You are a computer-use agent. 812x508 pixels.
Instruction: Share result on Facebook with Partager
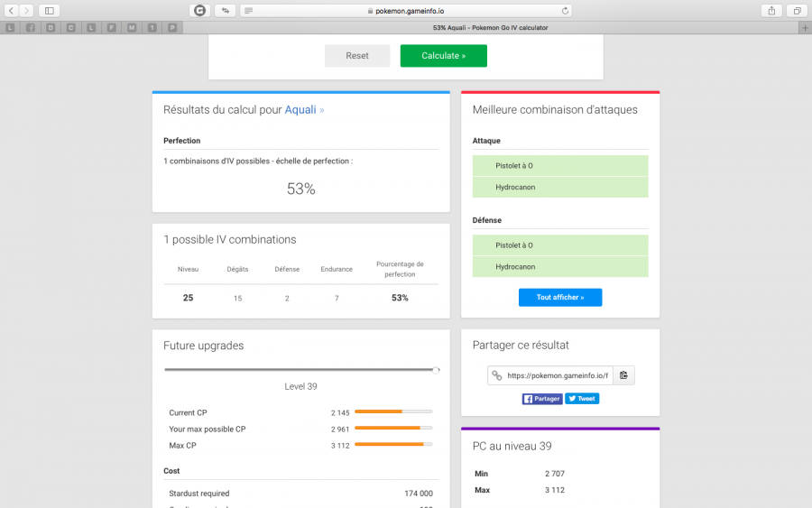[x=541, y=398]
